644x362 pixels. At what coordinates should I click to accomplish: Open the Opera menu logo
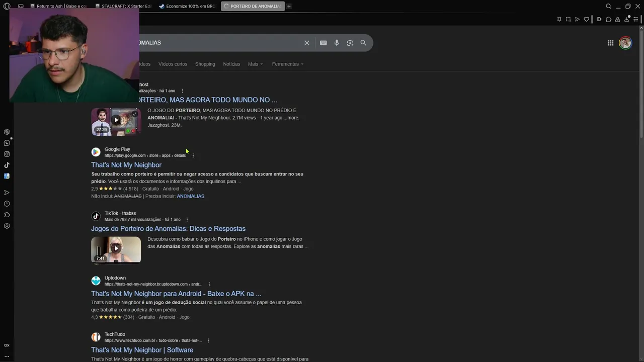[7, 6]
